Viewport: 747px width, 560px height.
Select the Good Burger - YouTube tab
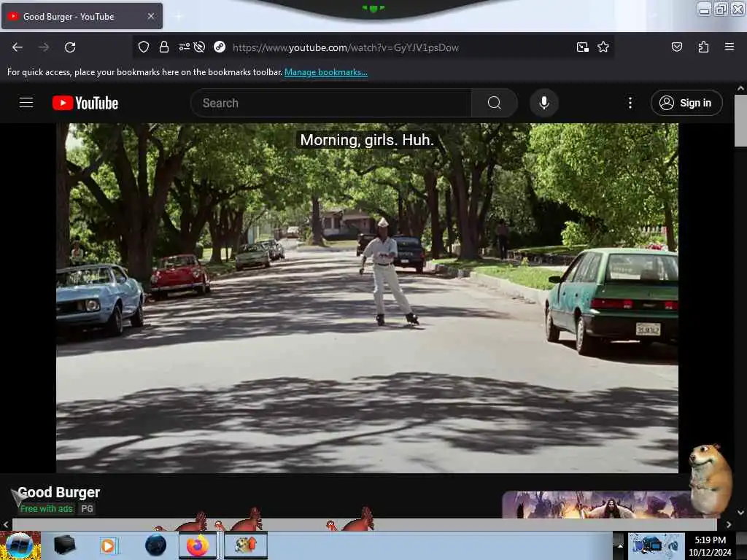(82, 16)
